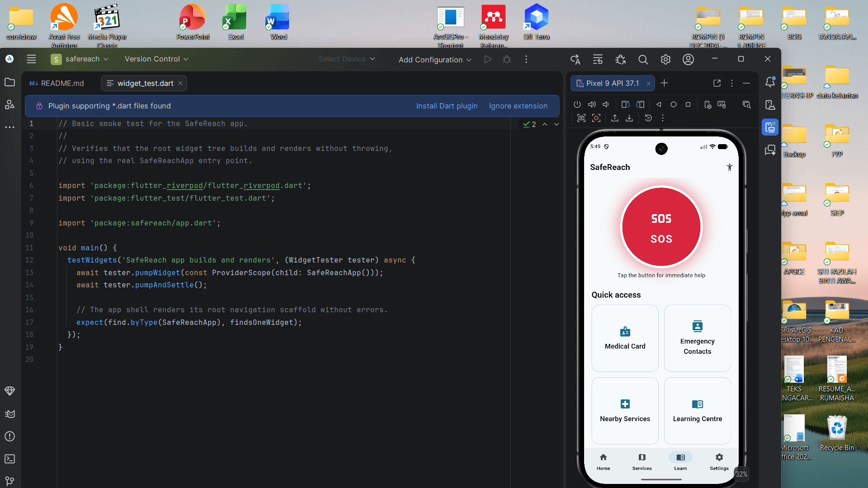The image size is (868, 488).
Task: Toggle the Running Devices panel button
Action: (770, 127)
